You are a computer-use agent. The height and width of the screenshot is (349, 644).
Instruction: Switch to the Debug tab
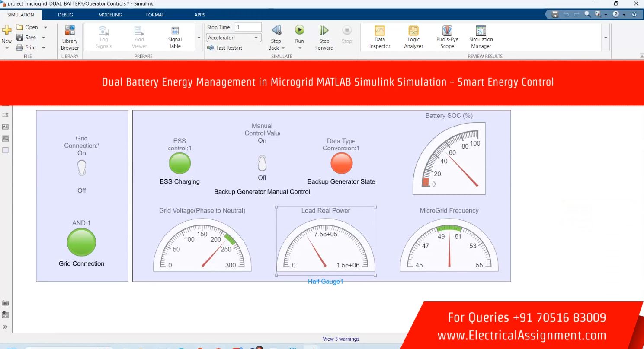(x=65, y=15)
